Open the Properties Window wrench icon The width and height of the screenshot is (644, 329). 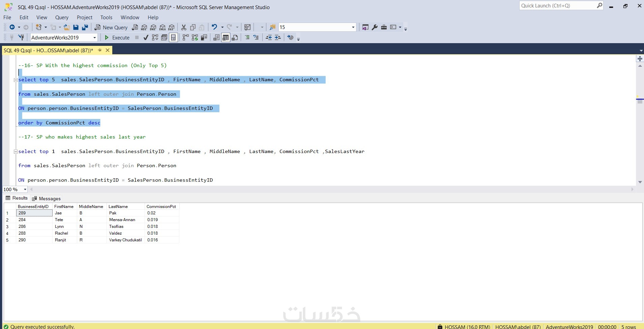(x=375, y=27)
